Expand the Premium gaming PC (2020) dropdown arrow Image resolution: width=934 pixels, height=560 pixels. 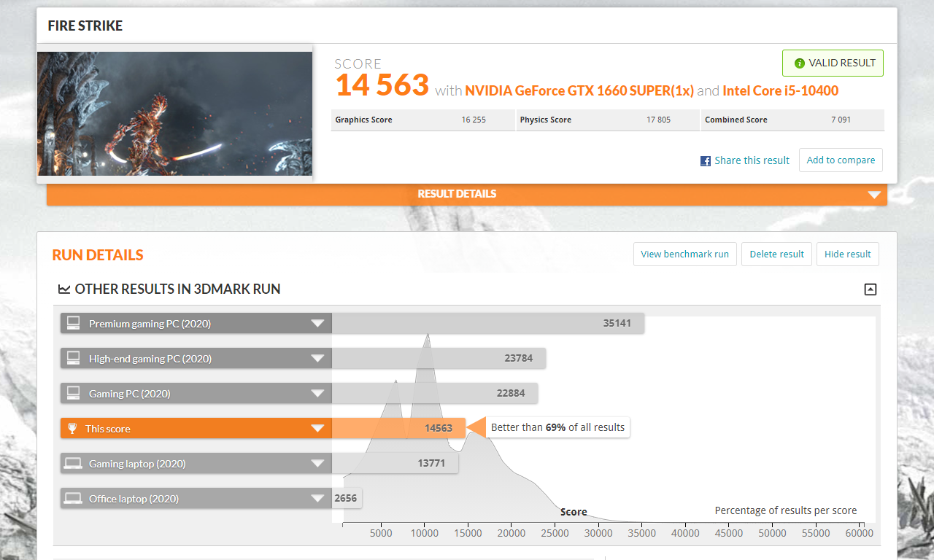pyautogui.click(x=317, y=324)
